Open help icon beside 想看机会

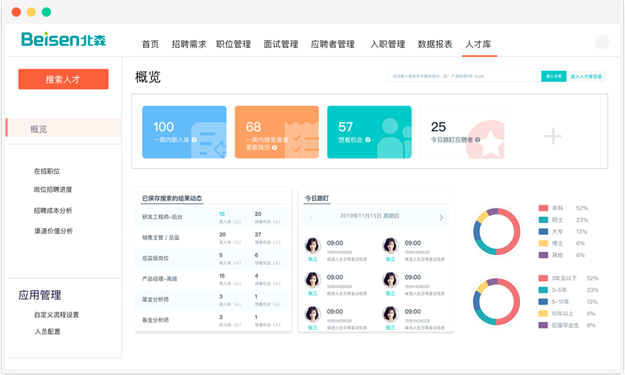pyautogui.click(x=368, y=139)
